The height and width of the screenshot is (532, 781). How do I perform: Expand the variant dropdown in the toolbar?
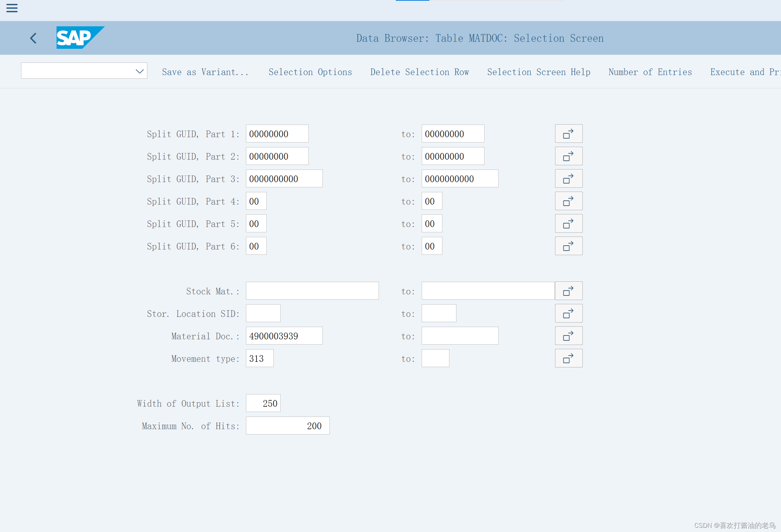tap(139, 71)
